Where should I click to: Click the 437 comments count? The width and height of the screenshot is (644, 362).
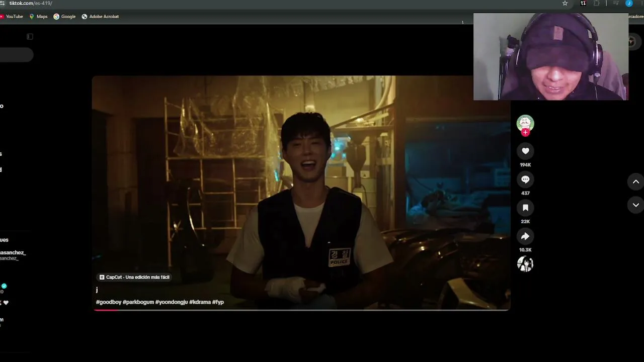point(525,193)
